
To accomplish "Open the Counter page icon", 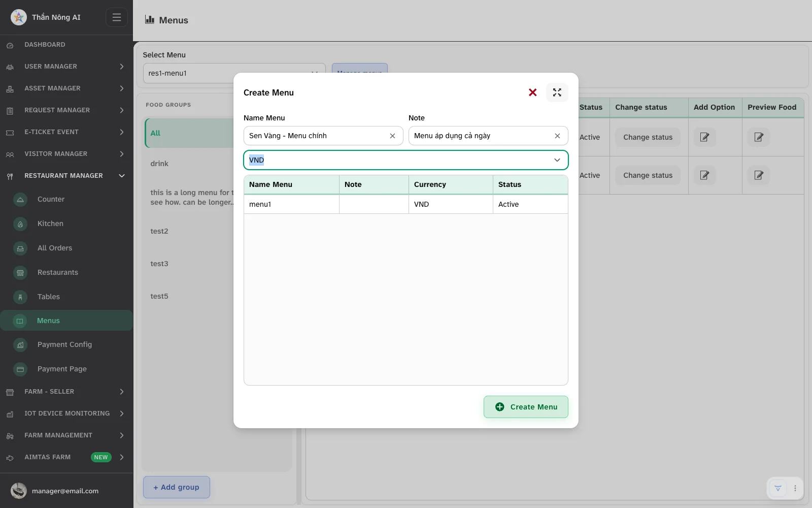I will pyautogui.click(x=20, y=200).
